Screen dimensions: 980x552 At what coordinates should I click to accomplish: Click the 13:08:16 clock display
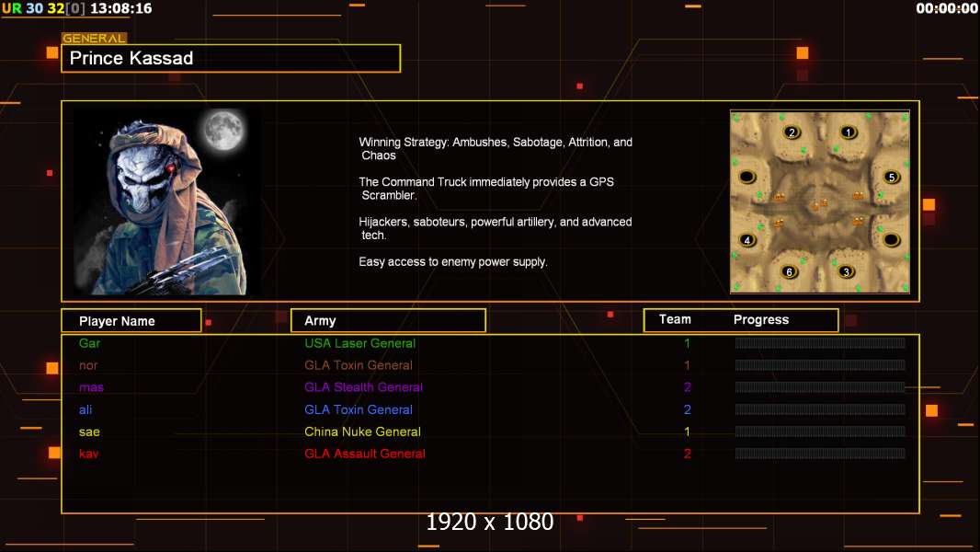121,8
